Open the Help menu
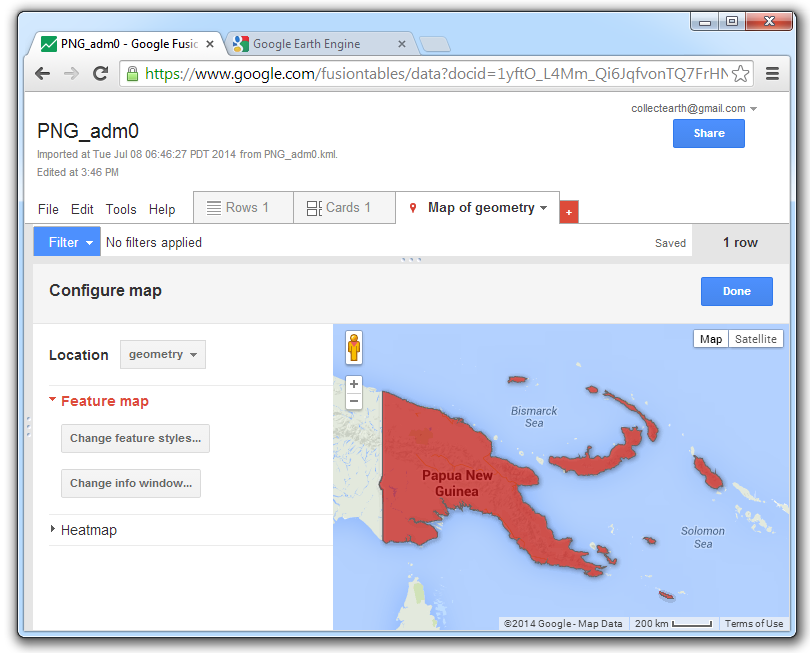 pos(162,209)
